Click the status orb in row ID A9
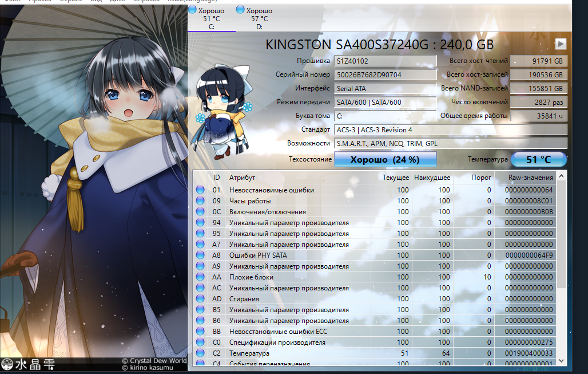 click(200, 266)
